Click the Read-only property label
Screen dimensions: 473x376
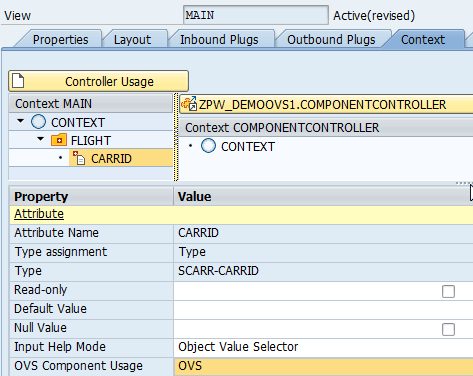(40, 290)
